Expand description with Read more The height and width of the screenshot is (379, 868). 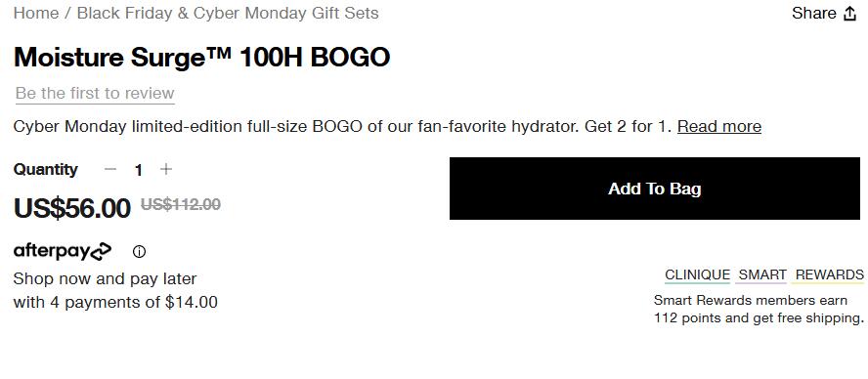(x=719, y=127)
